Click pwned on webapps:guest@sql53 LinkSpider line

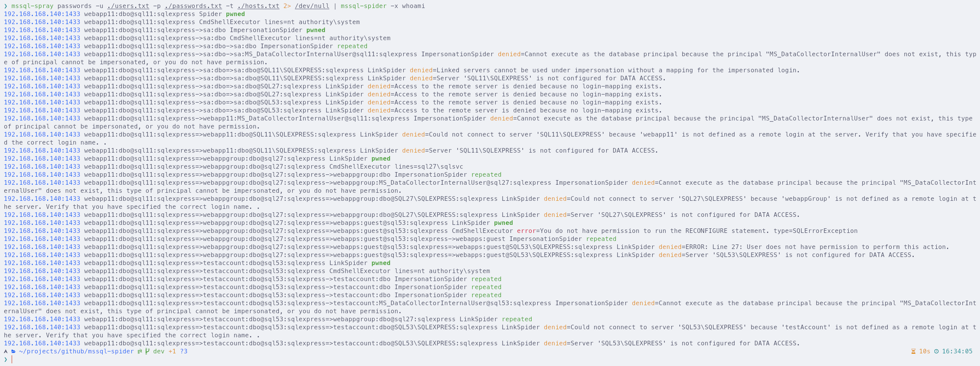(504, 223)
